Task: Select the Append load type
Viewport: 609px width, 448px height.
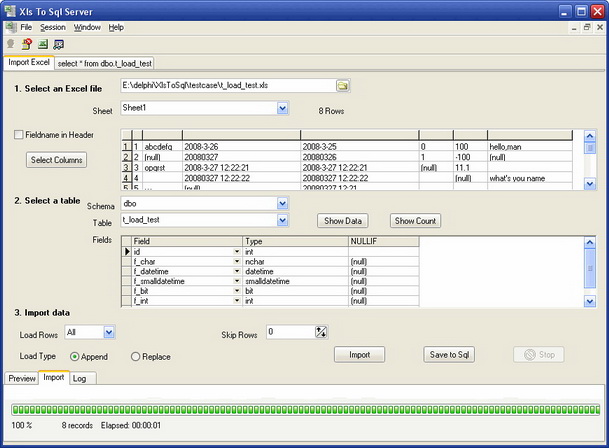Action: click(75, 355)
